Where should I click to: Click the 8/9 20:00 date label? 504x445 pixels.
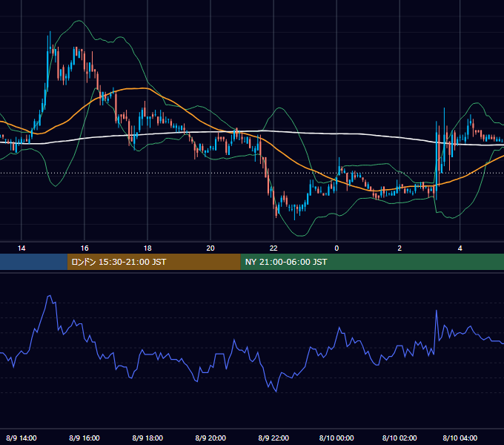tap(210, 438)
